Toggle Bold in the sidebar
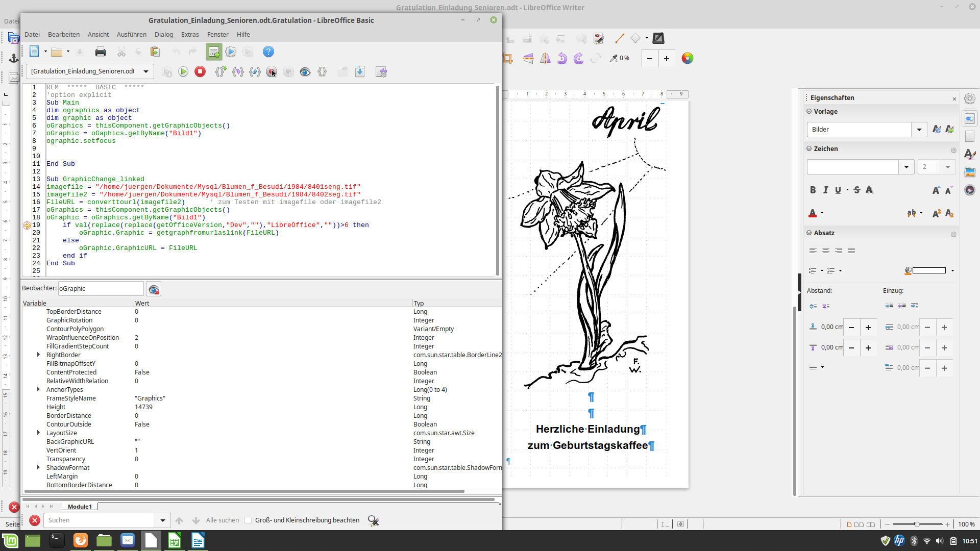Viewport: 980px width, 551px height. [813, 190]
